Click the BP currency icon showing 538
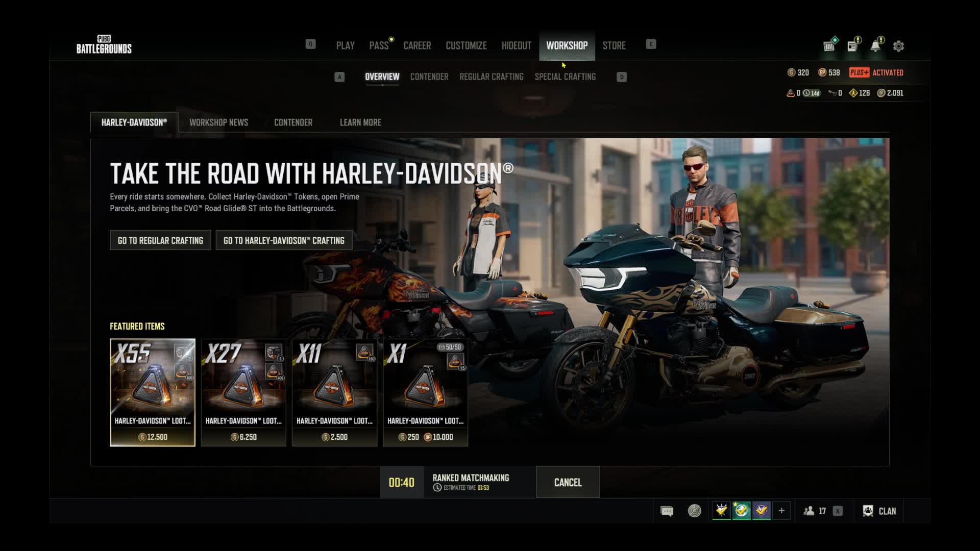This screenshot has width=980, height=551. coord(822,72)
